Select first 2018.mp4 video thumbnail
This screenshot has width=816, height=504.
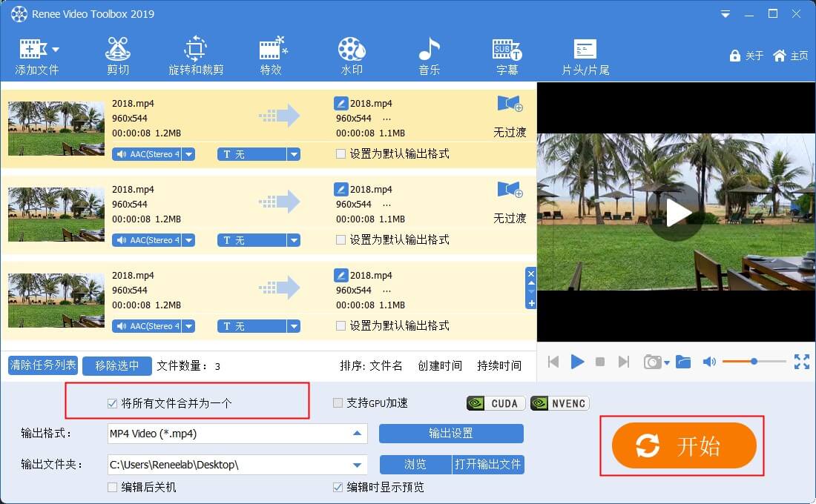(x=56, y=128)
